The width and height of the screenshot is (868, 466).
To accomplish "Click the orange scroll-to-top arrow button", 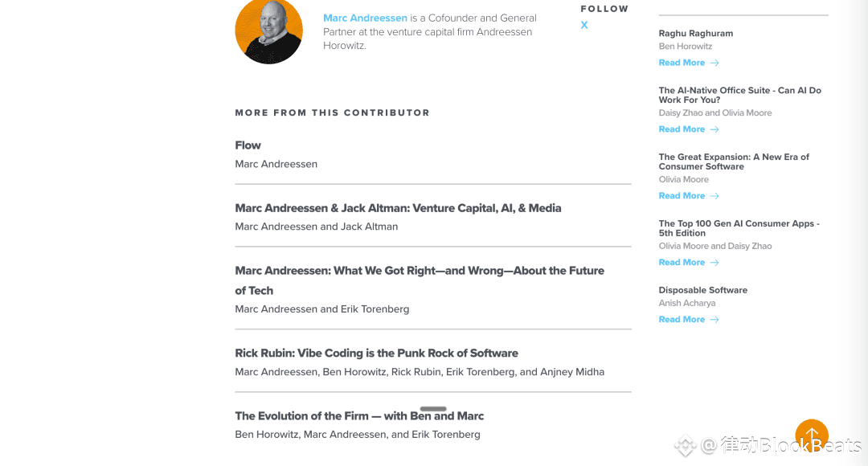I will point(812,435).
